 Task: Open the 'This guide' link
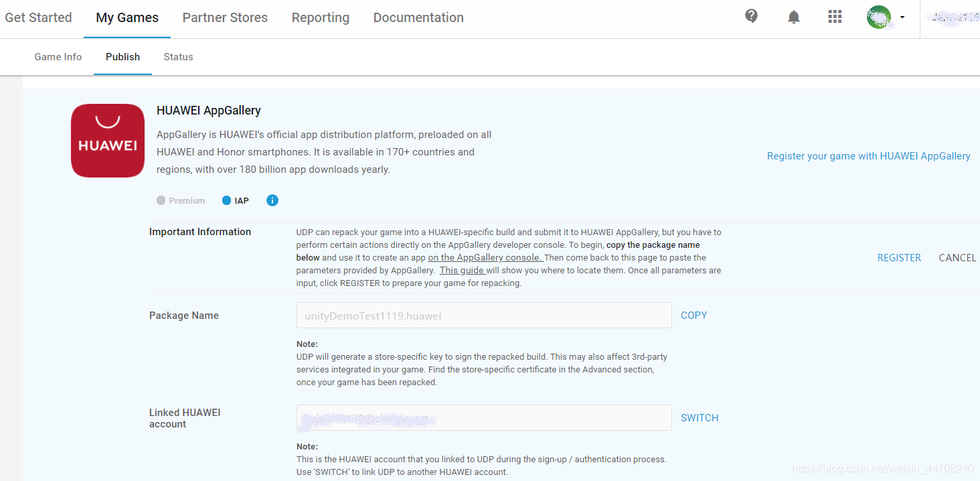pyautogui.click(x=463, y=270)
